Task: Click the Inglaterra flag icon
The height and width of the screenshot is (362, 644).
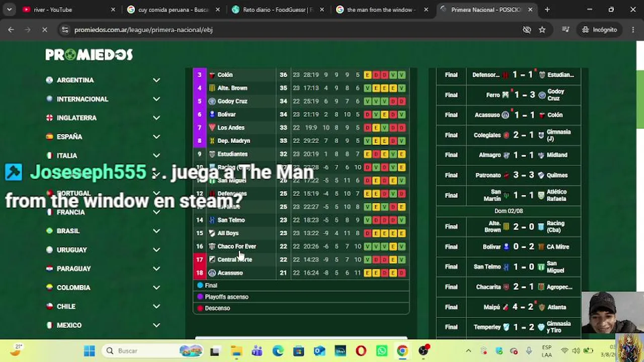Action: pyautogui.click(x=49, y=118)
